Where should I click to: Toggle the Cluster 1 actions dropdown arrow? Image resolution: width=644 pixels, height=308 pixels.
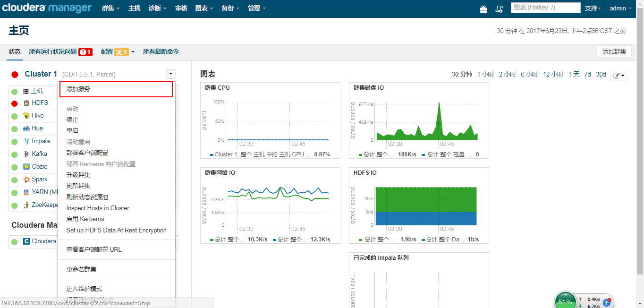tap(171, 74)
